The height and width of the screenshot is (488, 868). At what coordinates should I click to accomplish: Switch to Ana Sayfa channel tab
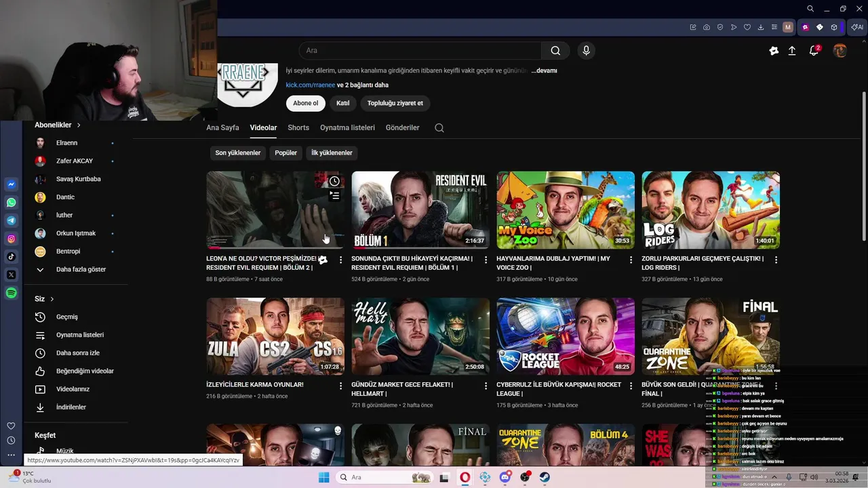pyautogui.click(x=222, y=127)
